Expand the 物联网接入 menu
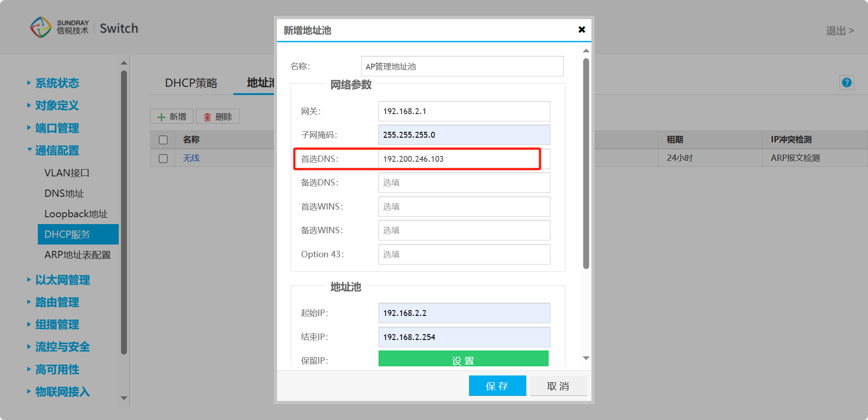Screen dimensions: 868x420 [x=62, y=392]
